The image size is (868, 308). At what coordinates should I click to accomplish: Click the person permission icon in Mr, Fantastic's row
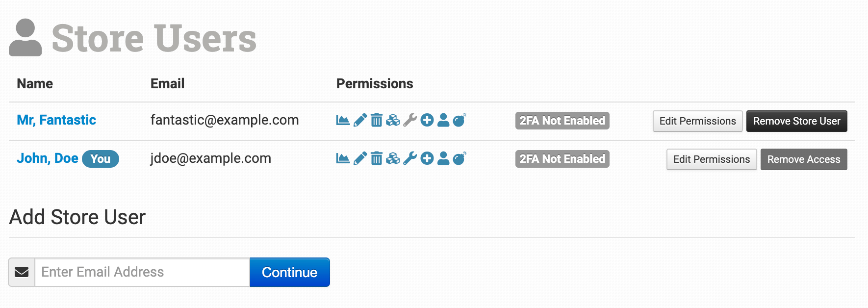443,120
